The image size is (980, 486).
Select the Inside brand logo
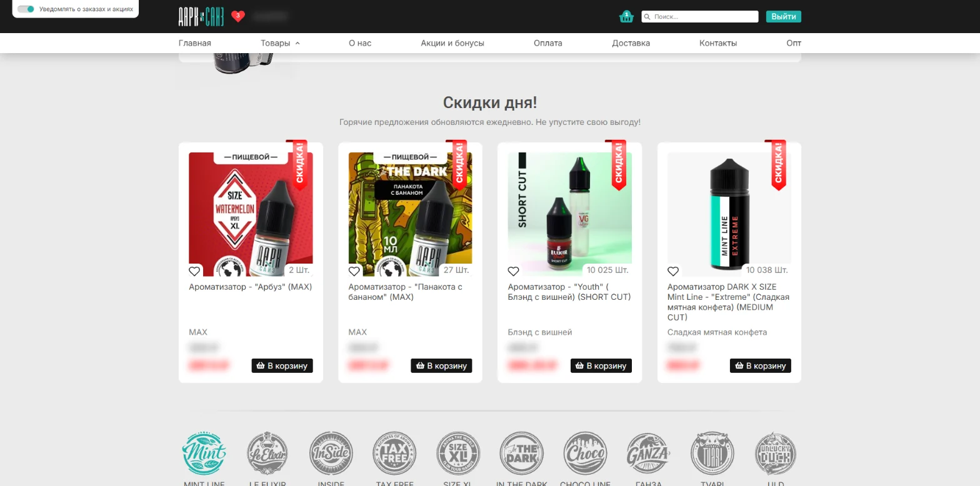331,454
